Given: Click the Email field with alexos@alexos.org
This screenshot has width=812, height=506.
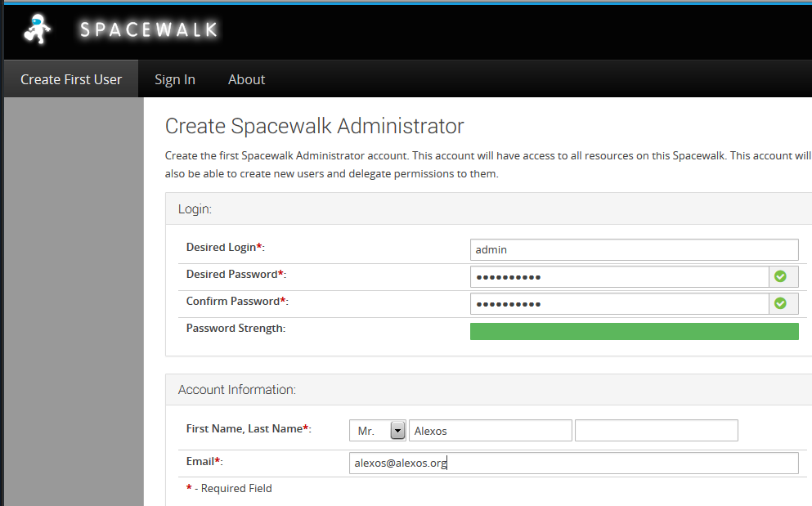Looking at the screenshot, I should point(574,463).
